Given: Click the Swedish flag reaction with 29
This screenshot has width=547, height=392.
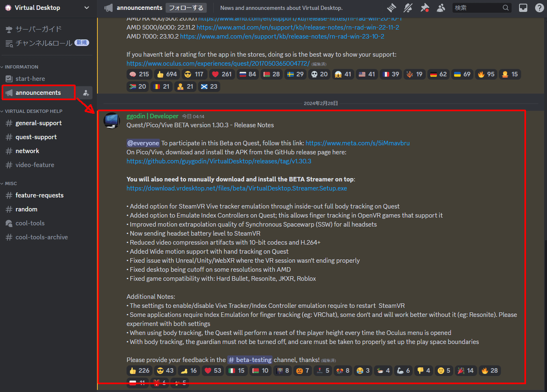Looking at the screenshot, I should 296,74.
